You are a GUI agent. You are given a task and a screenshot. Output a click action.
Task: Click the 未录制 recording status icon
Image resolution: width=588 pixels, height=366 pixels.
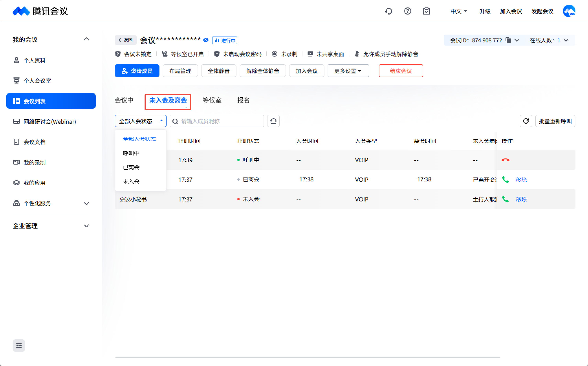275,54
